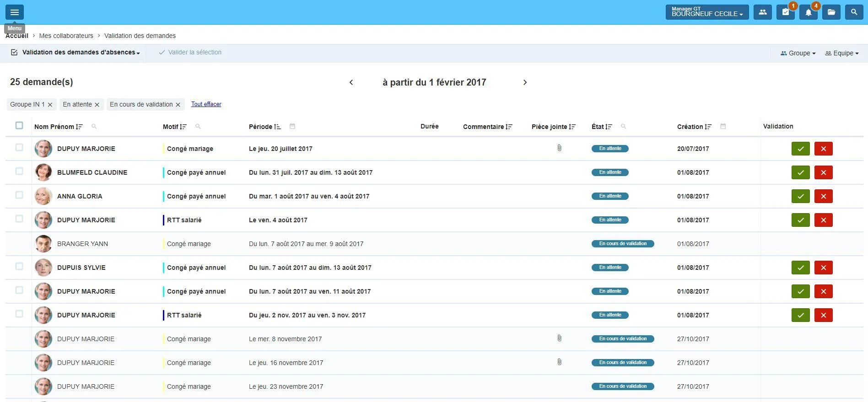This screenshot has height=402, width=868.
Task: Check the RTT salarié 2–3 nov. row checkbox
Action: point(19,314)
